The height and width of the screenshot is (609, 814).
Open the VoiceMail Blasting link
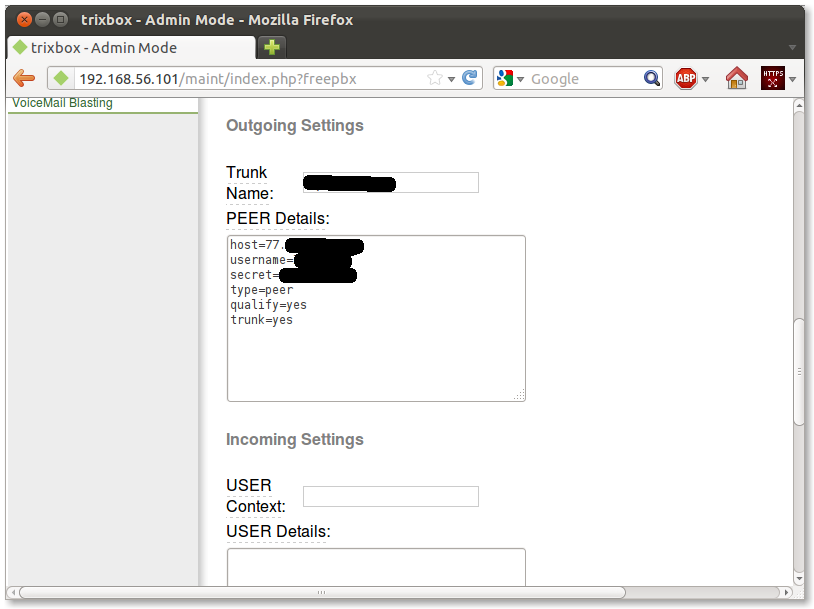pos(62,102)
